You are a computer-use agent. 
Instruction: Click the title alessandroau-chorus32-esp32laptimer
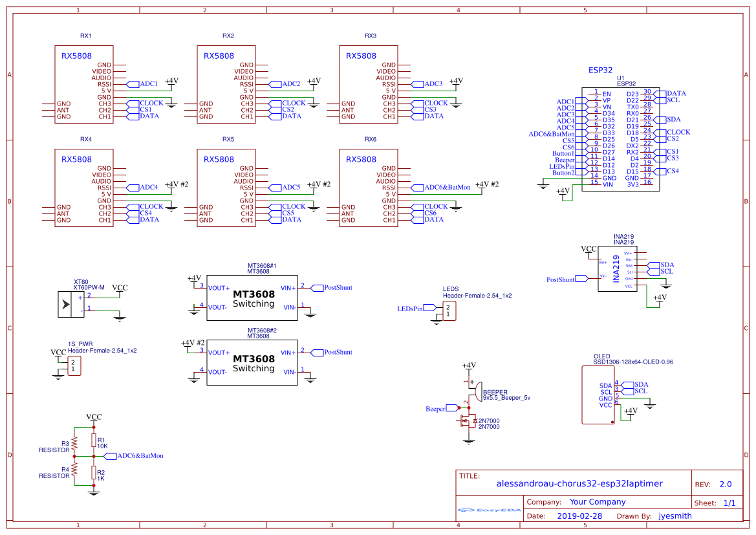pos(579,483)
